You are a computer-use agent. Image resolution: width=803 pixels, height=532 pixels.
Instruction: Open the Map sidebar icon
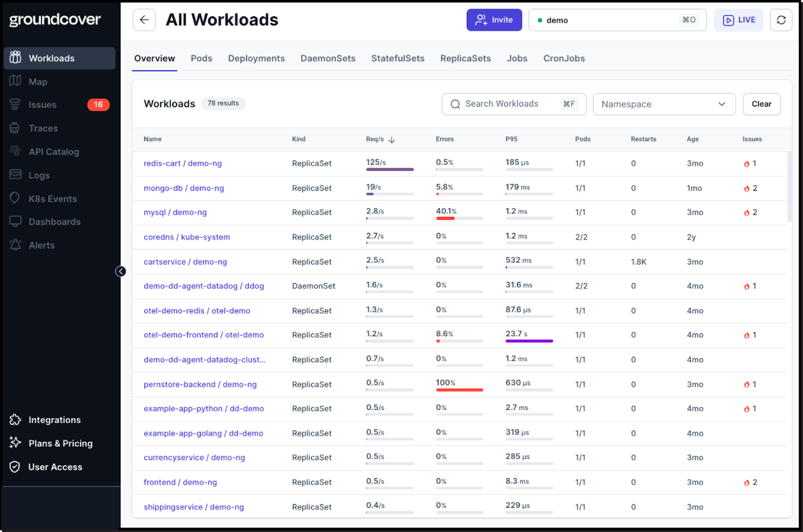[x=15, y=81]
